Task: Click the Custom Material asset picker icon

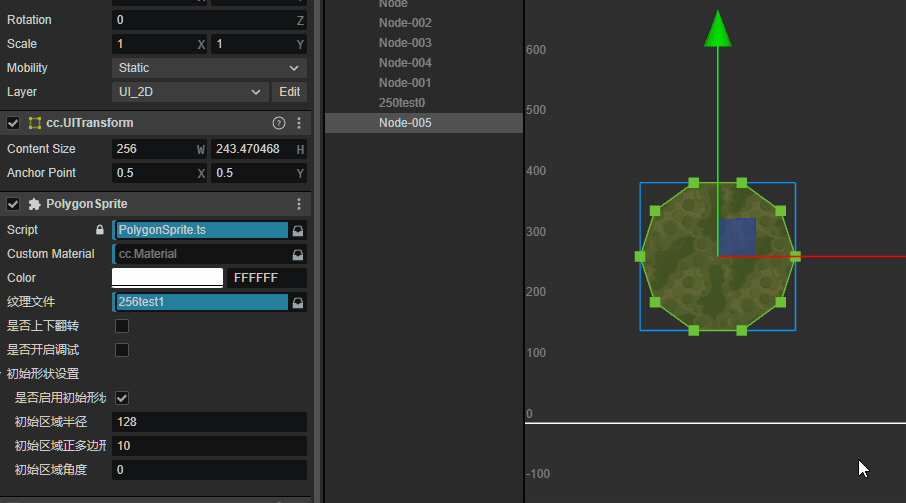Action: 297,254
